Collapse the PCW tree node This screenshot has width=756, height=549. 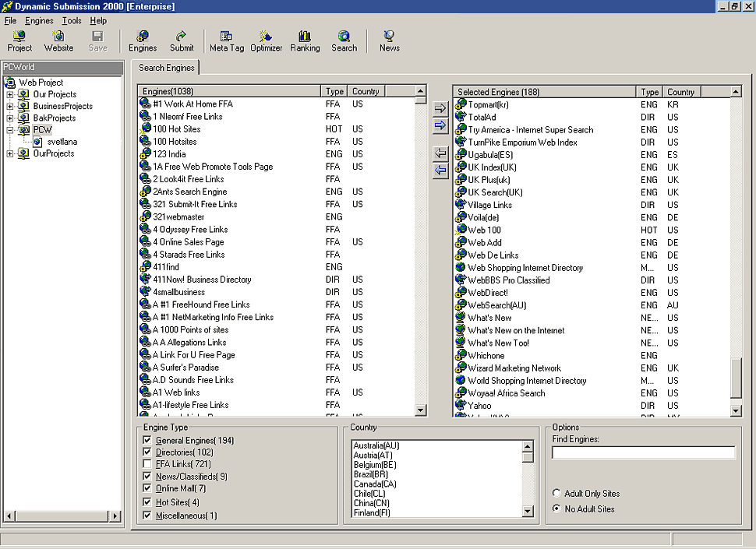pos(9,129)
